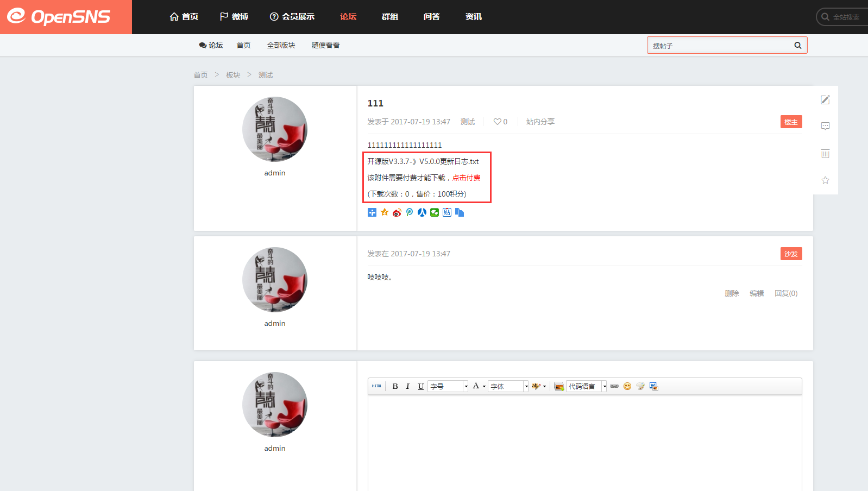The image size is (868, 491).
Task: Click the edit post pencil icon
Action: 825,99
